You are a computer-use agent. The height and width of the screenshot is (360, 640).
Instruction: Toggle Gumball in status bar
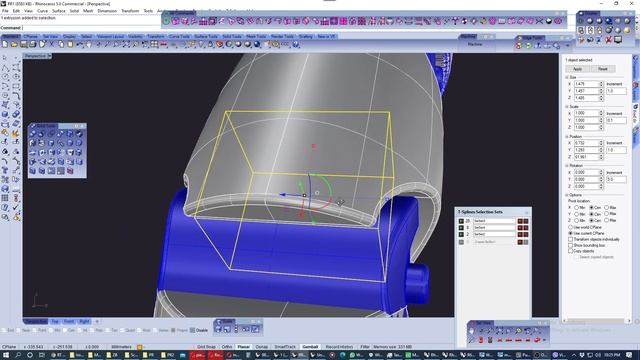point(310,347)
